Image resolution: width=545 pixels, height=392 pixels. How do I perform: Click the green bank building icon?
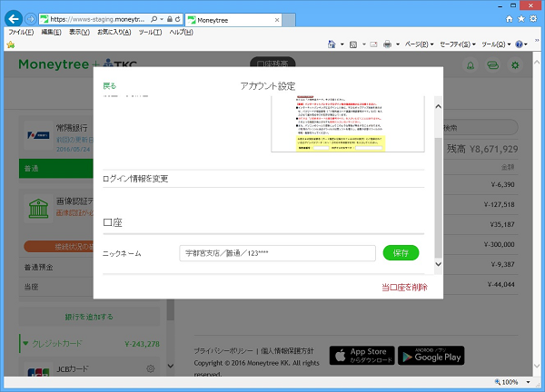[38, 208]
